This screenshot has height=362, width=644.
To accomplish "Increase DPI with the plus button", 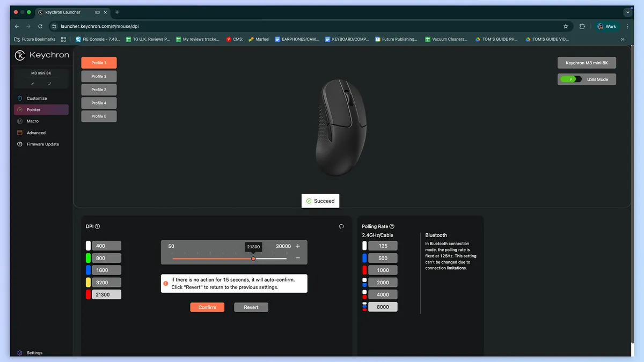I will click(x=298, y=246).
